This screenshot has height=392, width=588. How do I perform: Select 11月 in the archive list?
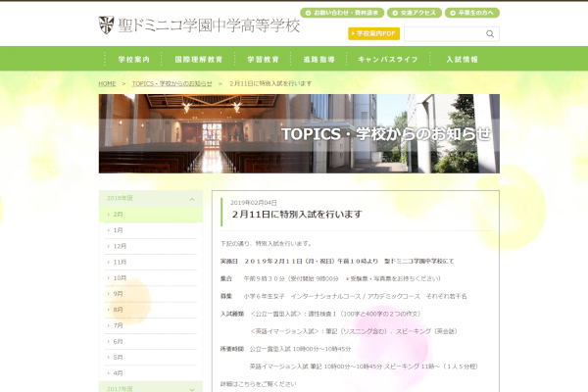151,262
